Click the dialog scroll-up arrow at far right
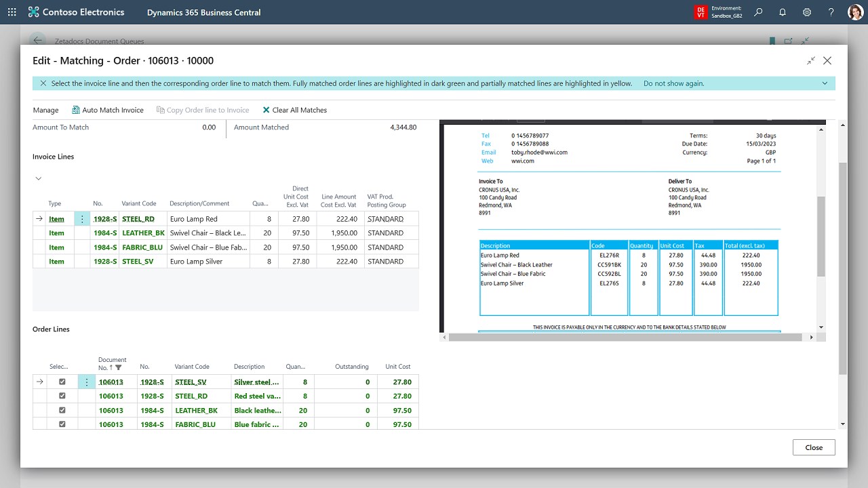The height and width of the screenshot is (488, 868). point(842,125)
